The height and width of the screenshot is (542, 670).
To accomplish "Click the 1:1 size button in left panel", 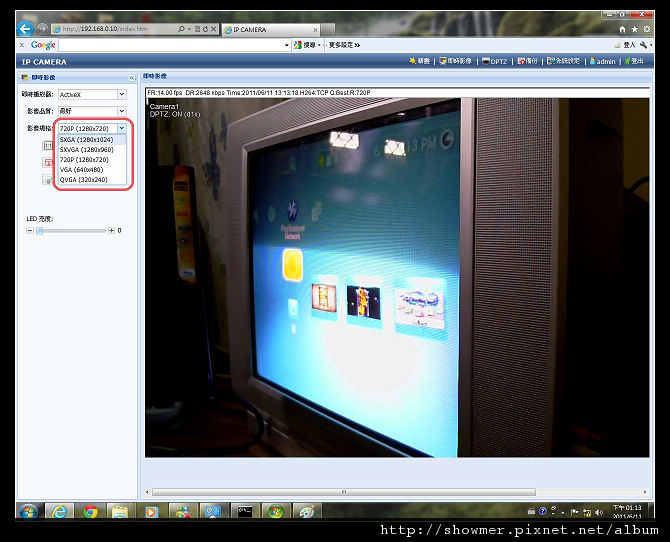I will 48,146.
